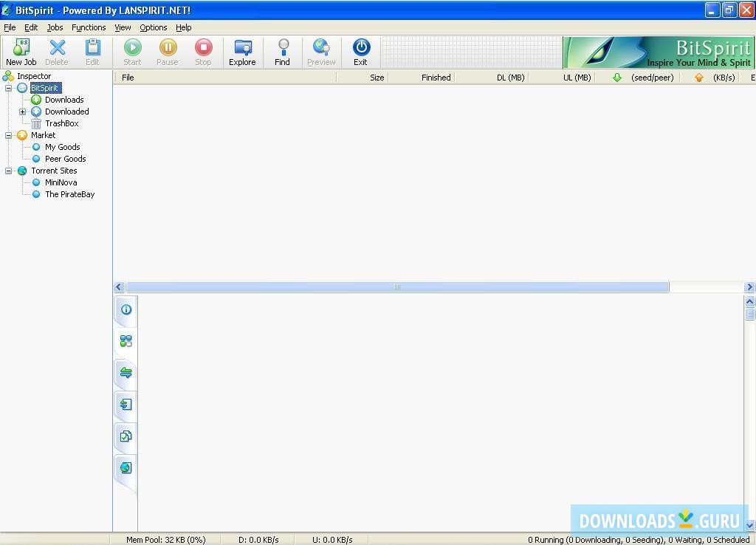Open the info tab icon in detail pane
756x545 pixels.
[126, 309]
